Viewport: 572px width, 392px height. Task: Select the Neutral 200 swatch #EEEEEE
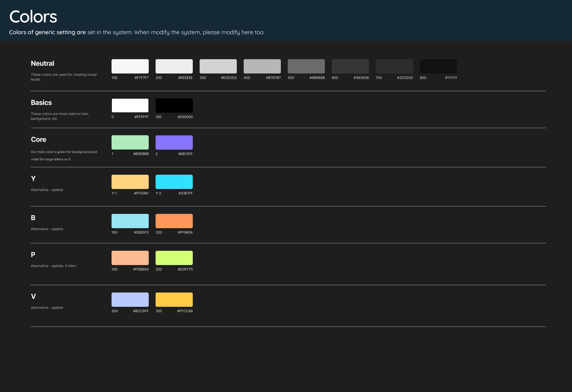click(174, 66)
